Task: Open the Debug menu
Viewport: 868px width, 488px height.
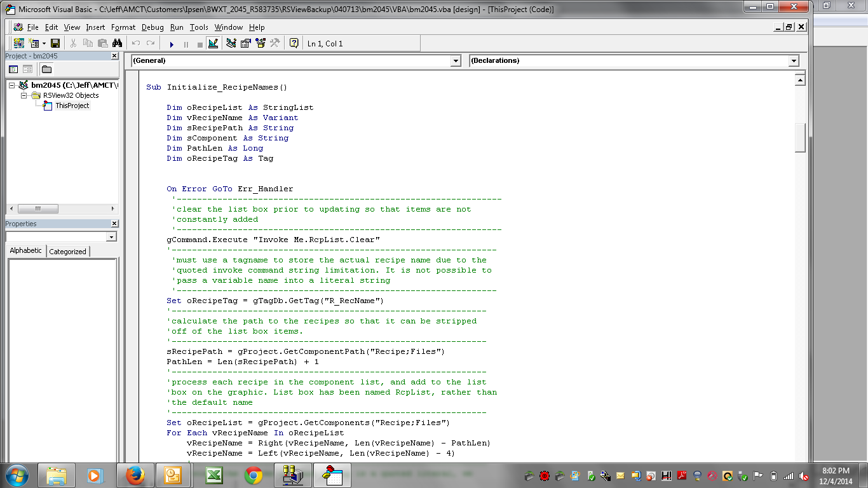Action: (153, 27)
